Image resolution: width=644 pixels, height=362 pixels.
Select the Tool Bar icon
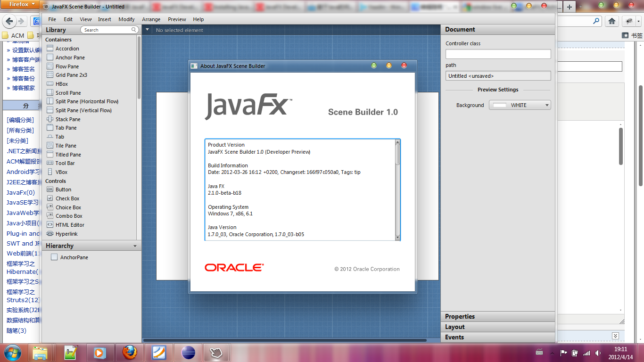click(x=50, y=163)
